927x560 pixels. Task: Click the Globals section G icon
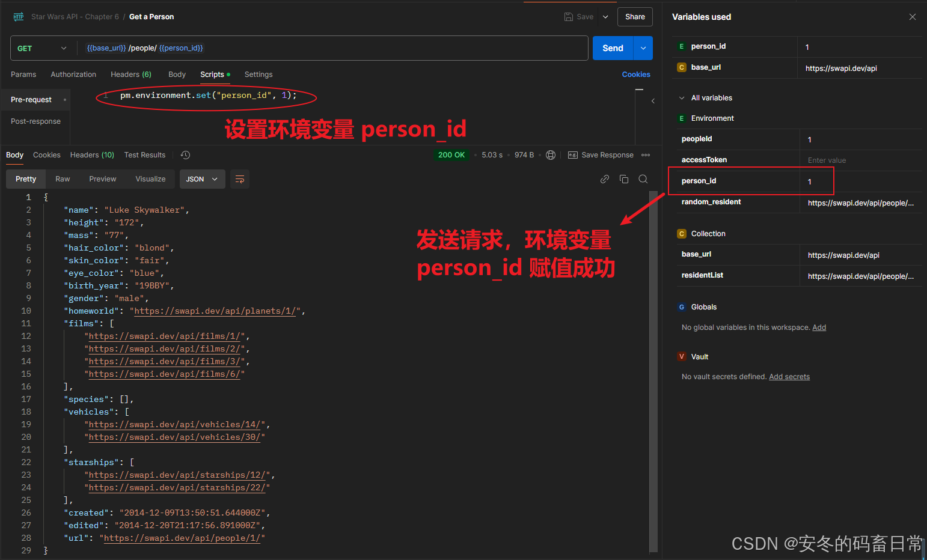coord(682,307)
